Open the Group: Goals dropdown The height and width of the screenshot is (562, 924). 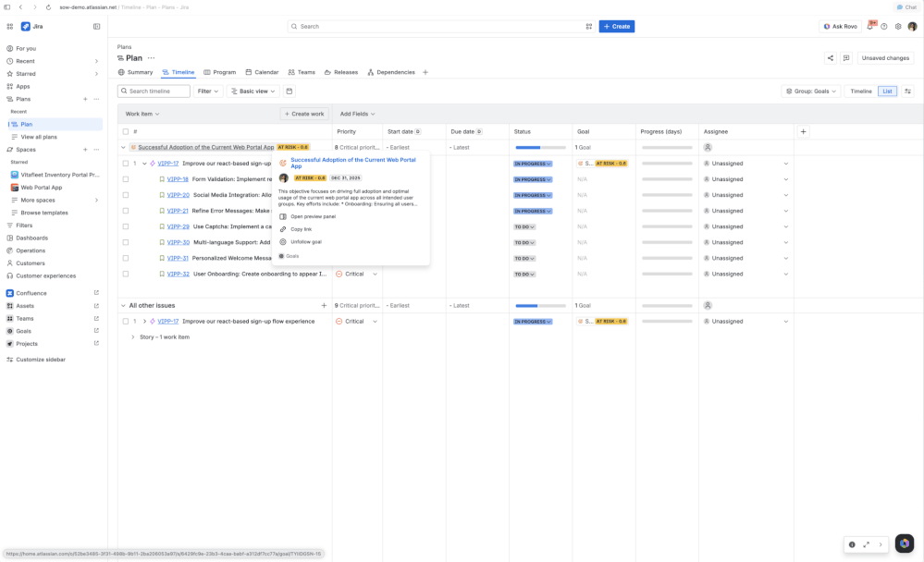coord(811,92)
